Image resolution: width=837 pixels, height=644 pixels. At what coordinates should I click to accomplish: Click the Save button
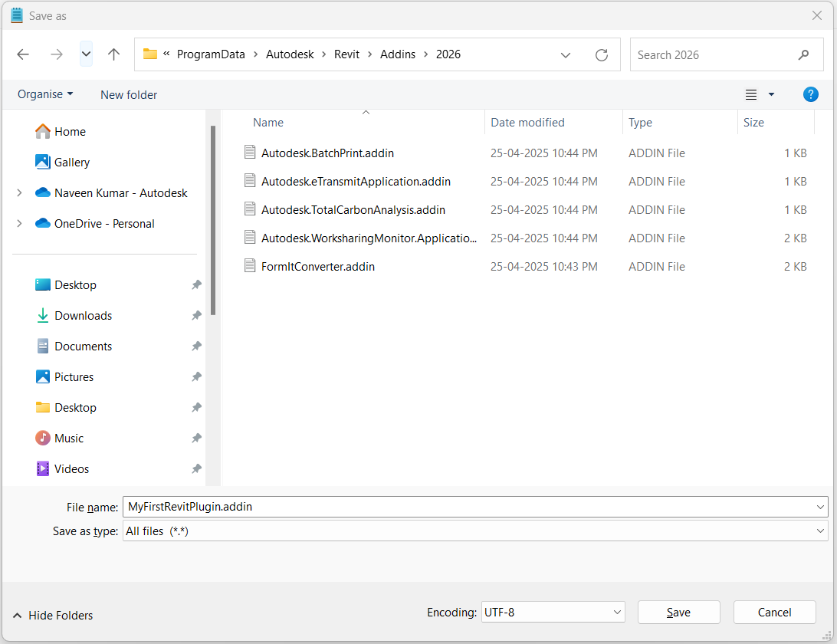pos(678,613)
